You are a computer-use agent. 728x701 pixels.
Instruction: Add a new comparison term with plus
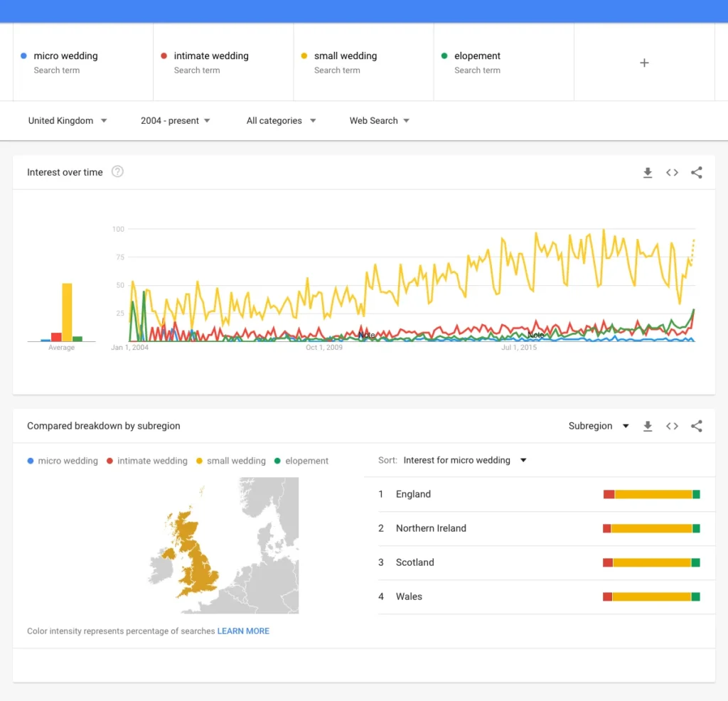tap(644, 63)
